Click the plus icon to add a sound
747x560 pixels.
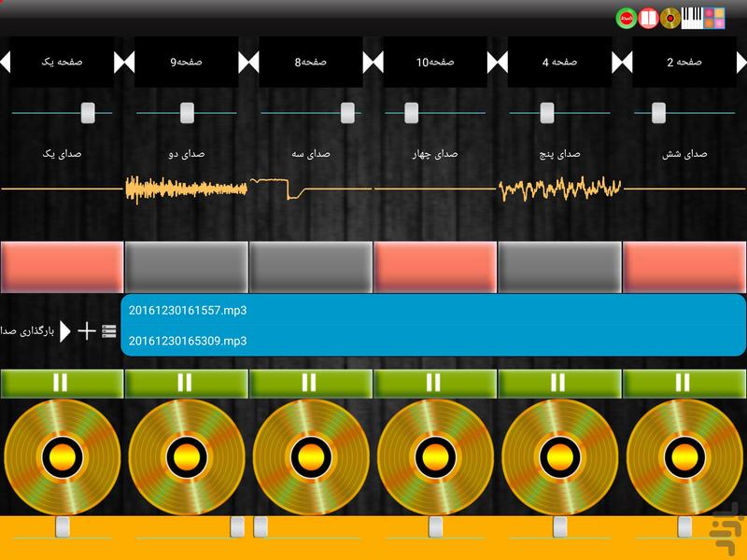click(x=86, y=330)
